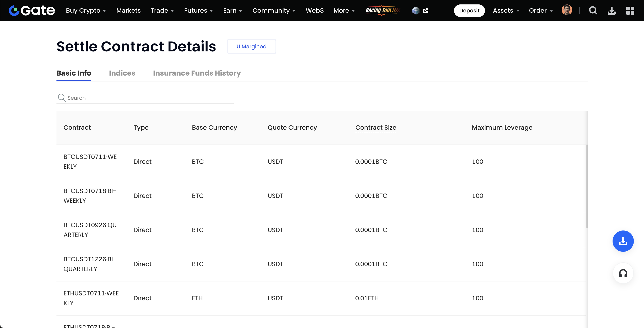The image size is (644, 328).
Task: Open the Assets dropdown
Action: [x=506, y=10]
